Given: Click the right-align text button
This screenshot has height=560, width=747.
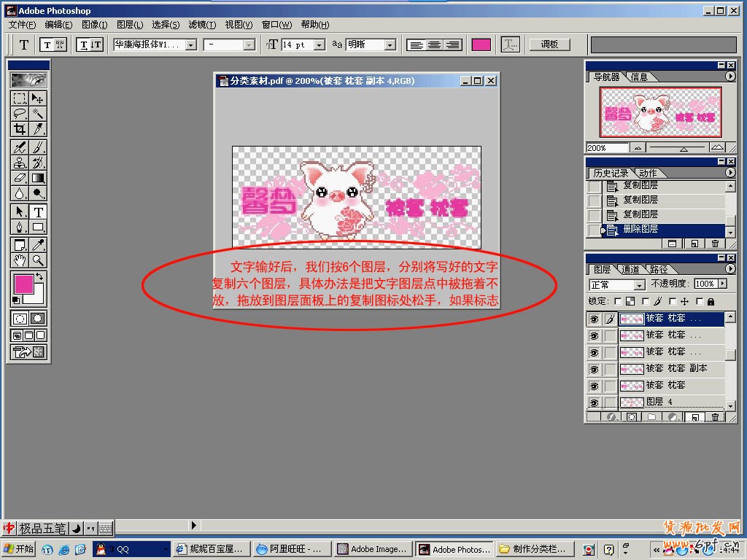Looking at the screenshot, I should coord(452,44).
